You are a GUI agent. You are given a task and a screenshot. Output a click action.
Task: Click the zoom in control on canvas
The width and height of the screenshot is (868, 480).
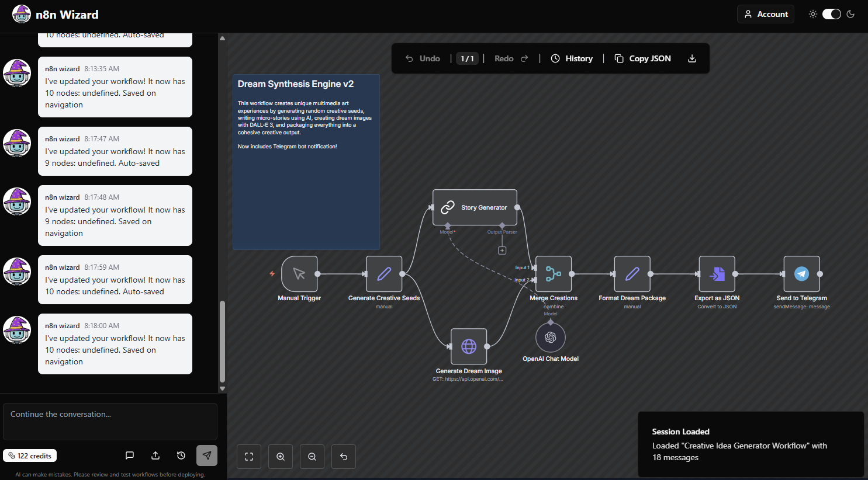tap(280, 456)
